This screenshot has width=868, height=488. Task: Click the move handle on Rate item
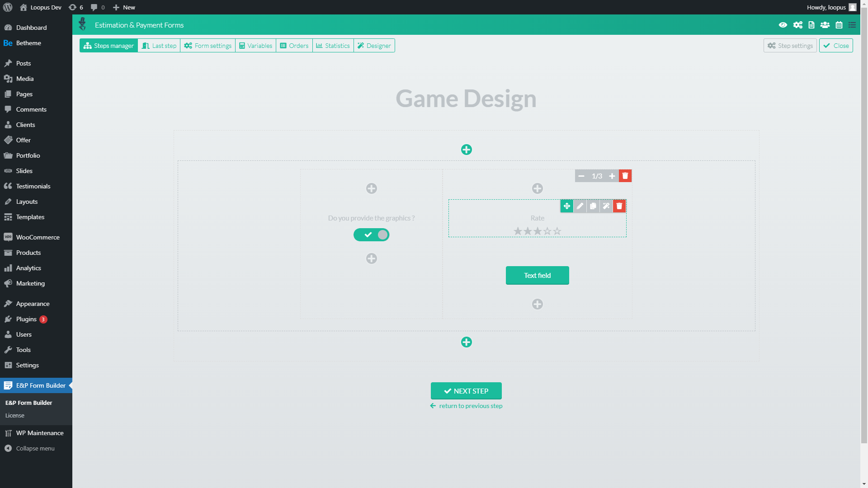pos(566,206)
